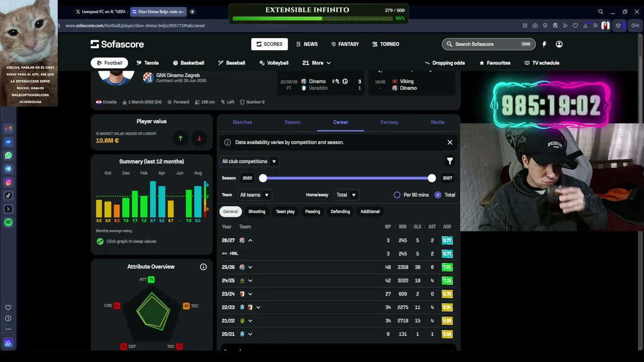Switch to the Season tab
Screen dimensions: 644x362
(x=292, y=122)
